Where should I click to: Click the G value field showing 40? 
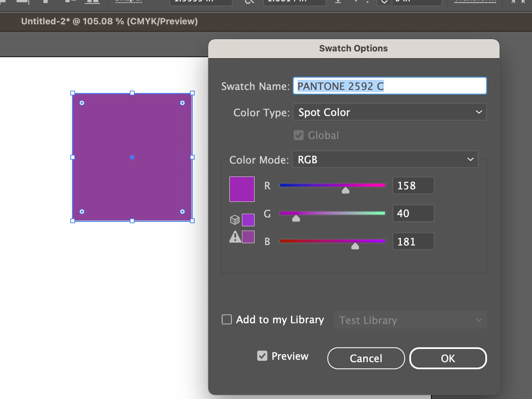[x=413, y=213]
